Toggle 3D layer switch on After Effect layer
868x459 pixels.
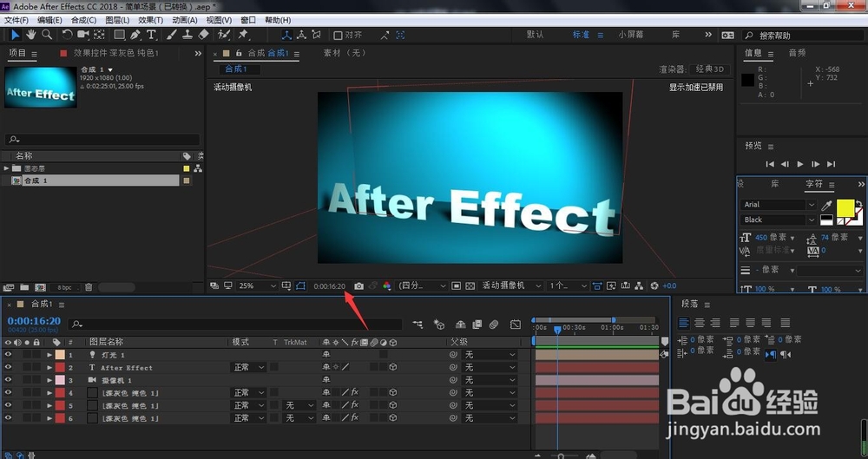pos(392,367)
